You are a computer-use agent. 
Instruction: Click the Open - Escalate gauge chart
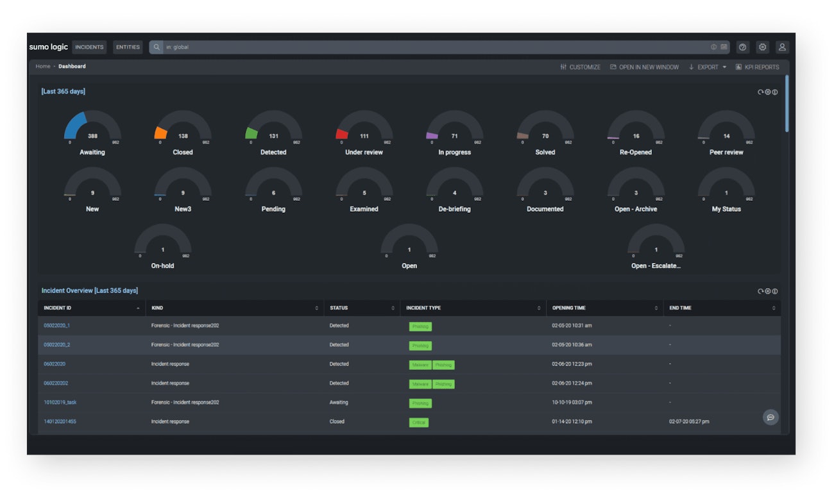(x=656, y=241)
